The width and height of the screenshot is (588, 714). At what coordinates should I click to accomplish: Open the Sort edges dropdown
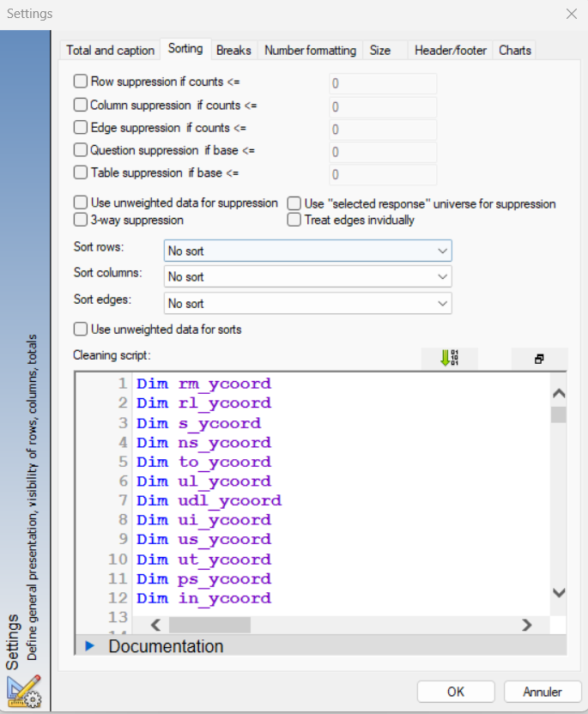click(308, 303)
